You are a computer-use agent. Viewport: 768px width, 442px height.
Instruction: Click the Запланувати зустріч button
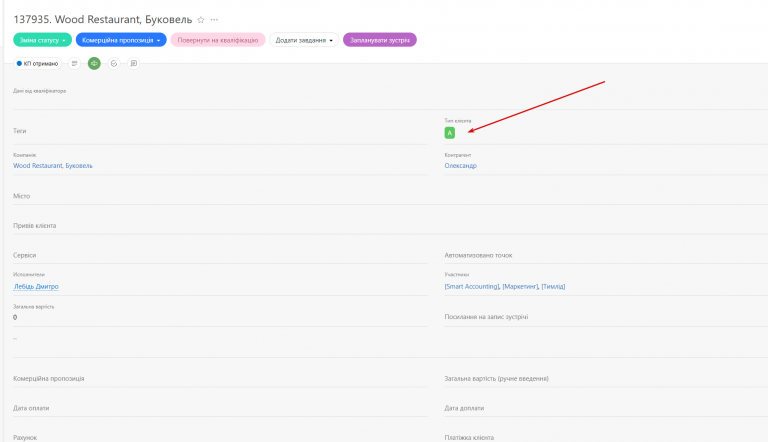(x=380, y=40)
